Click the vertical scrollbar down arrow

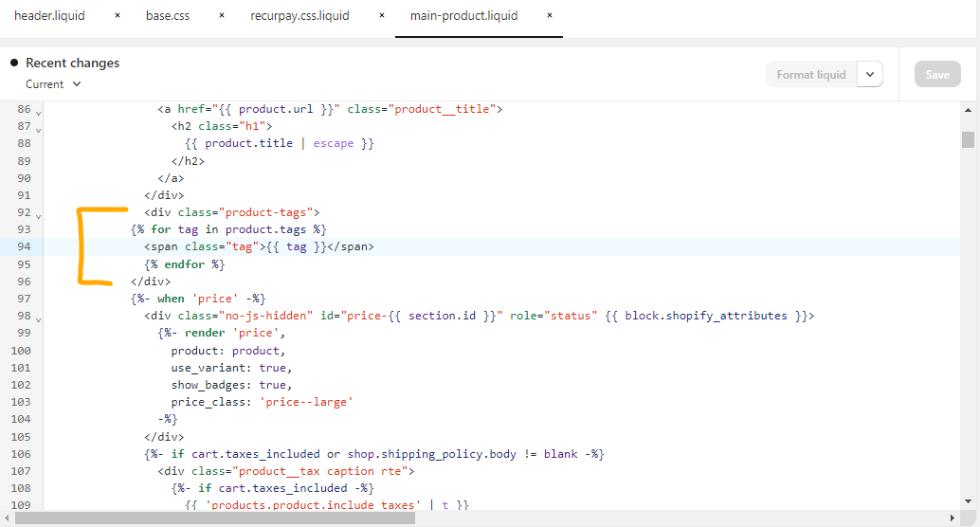point(968,500)
